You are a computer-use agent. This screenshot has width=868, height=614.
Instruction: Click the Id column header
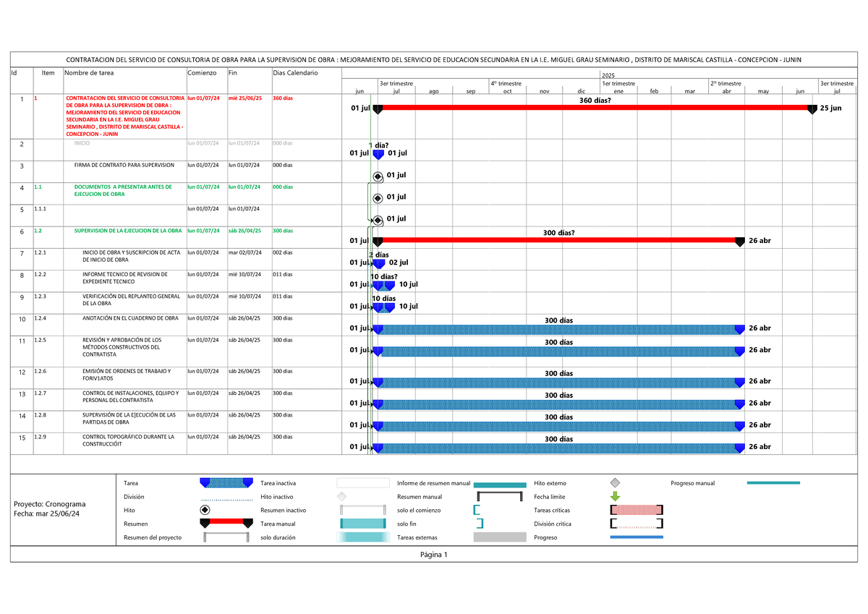(13, 73)
